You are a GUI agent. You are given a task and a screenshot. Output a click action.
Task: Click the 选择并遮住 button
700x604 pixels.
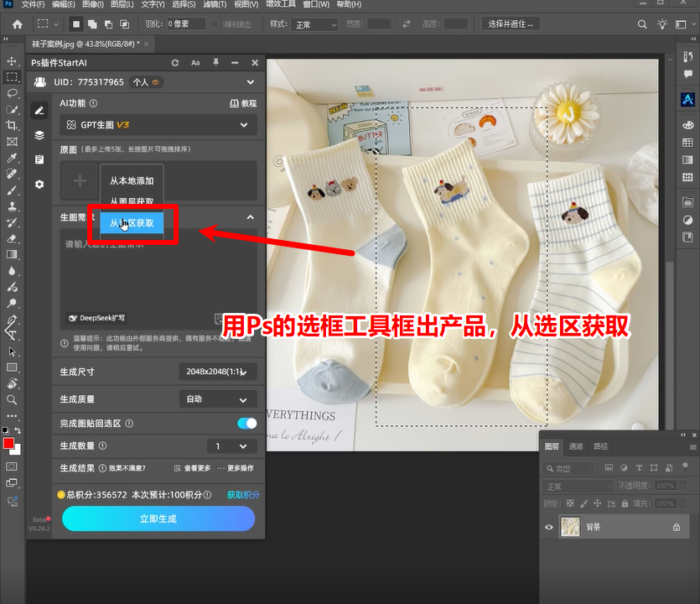click(x=511, y=24)
